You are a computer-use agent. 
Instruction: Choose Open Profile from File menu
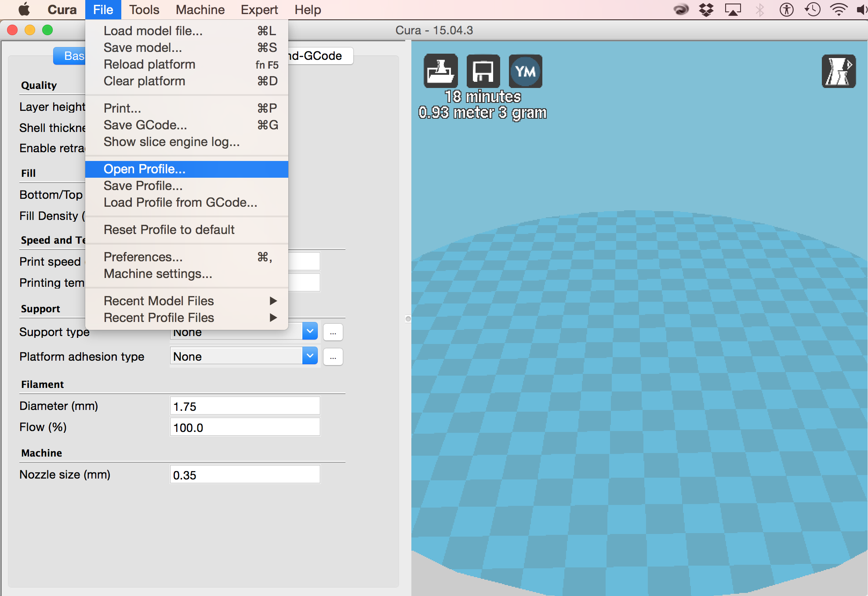pos(145,169)
